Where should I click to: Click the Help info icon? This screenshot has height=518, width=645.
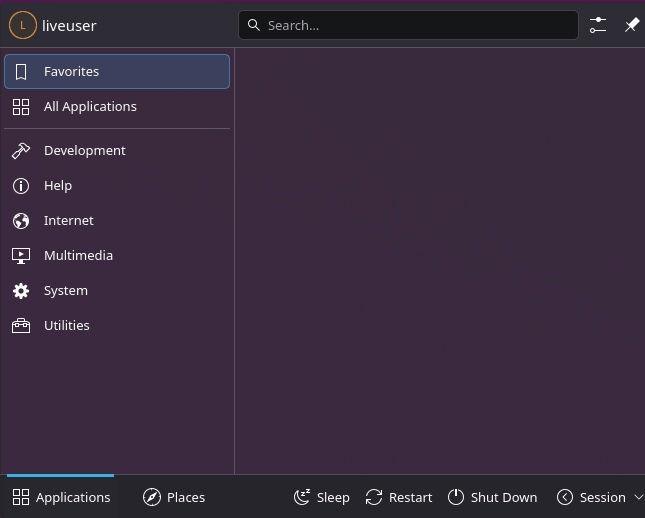pos(21,186)
